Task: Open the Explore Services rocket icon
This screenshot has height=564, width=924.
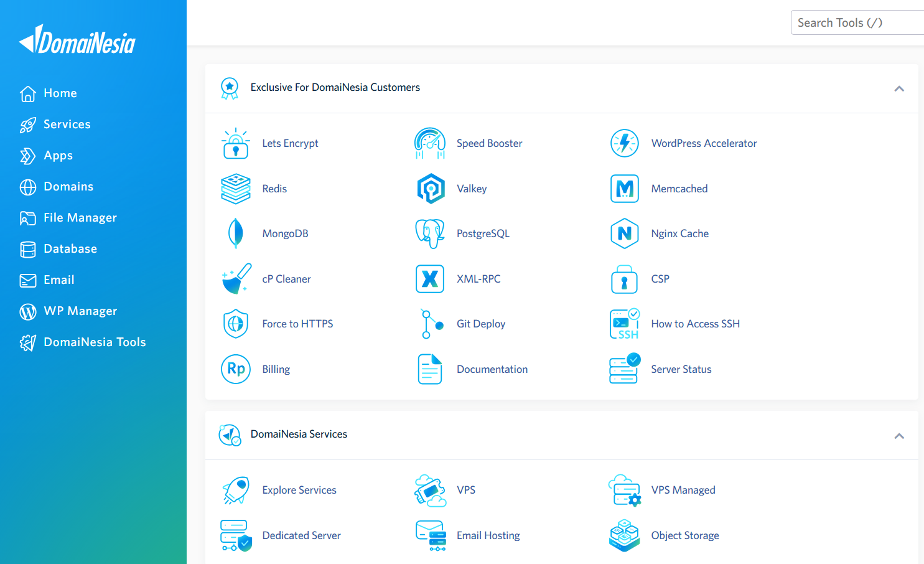Action: click(236, 490)
